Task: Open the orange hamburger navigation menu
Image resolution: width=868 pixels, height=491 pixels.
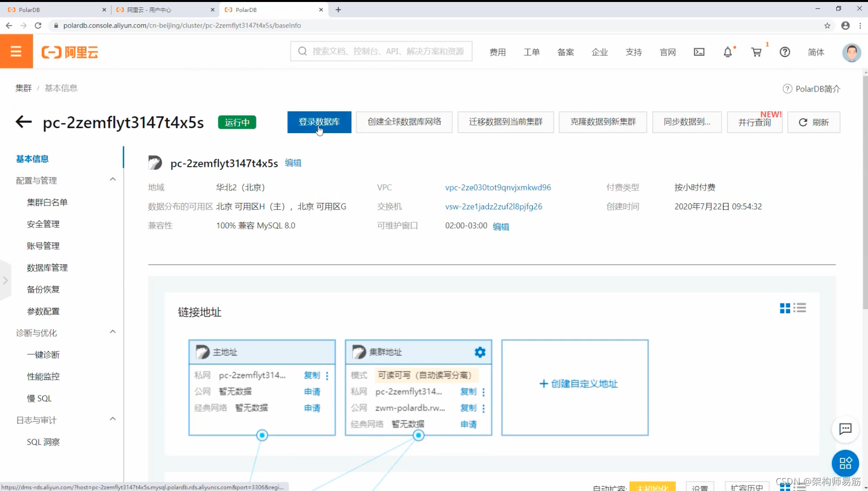Action: pos(16,51)
